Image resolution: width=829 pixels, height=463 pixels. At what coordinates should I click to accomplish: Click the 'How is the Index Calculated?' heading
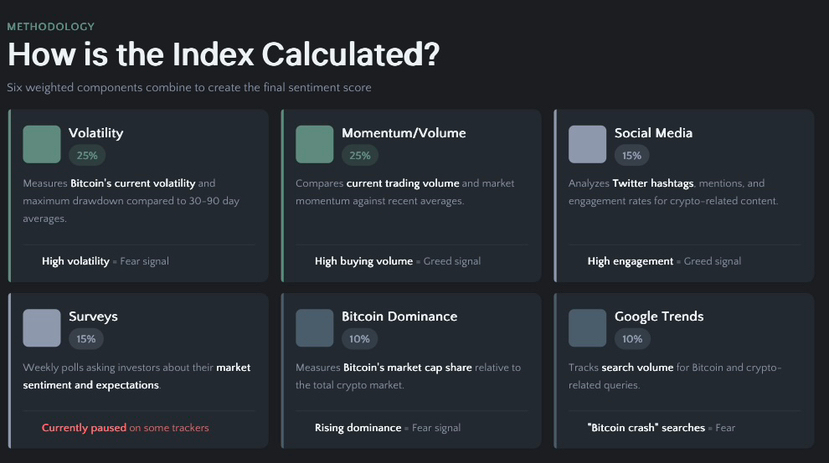pos(223,53)
